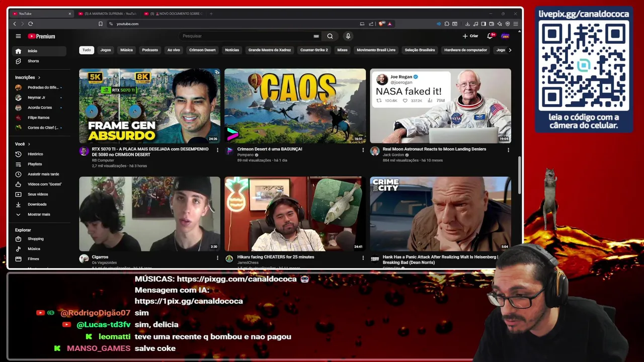Open the notifications bell
This screenshot has width=644, height=362.
(490, 36)
